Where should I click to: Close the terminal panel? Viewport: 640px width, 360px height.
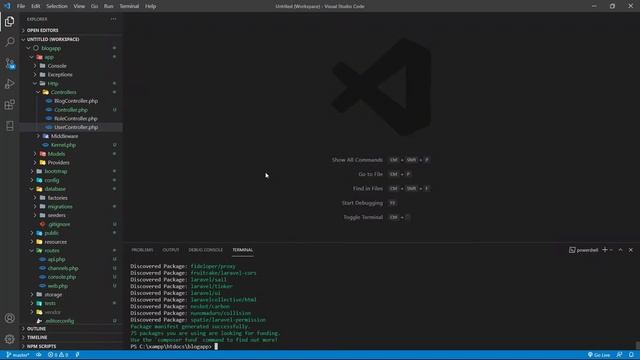pos(631,250)
